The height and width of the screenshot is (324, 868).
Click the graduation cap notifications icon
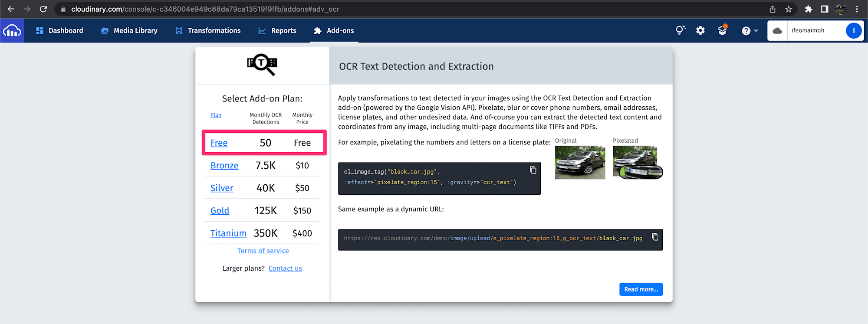click(722, 30)
